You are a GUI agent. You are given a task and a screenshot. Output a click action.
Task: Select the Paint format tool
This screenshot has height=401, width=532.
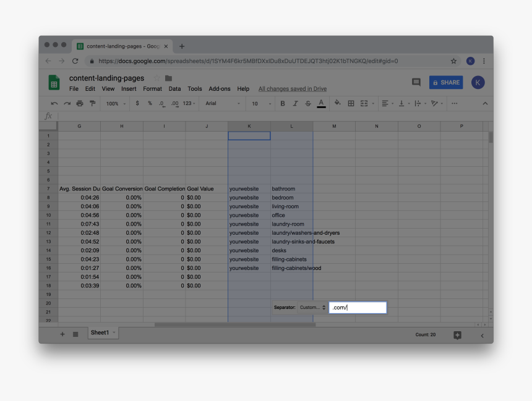click(x=92, y=103)
